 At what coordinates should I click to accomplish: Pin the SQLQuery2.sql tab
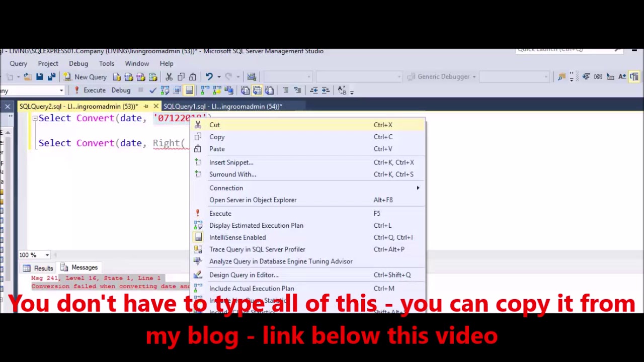[x=146, y=107]
